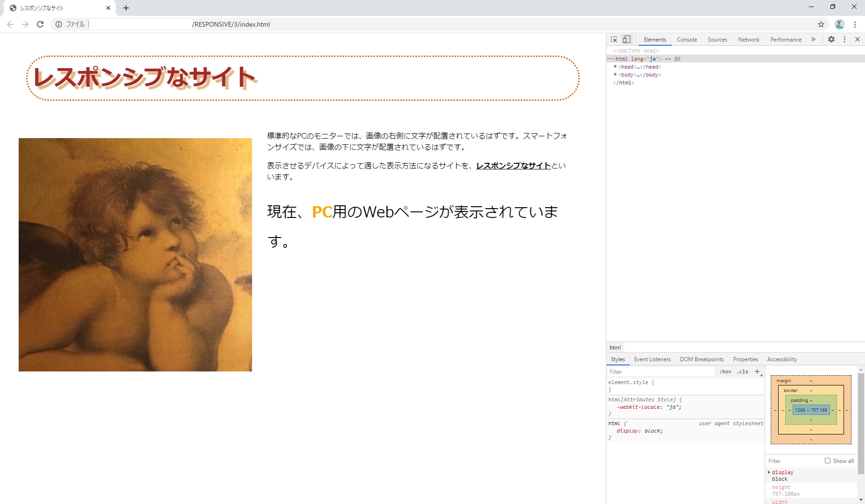This screenshot has height=504, width=865.
Task: Bookmark this page with the star icon
Action: pos(821,24)
